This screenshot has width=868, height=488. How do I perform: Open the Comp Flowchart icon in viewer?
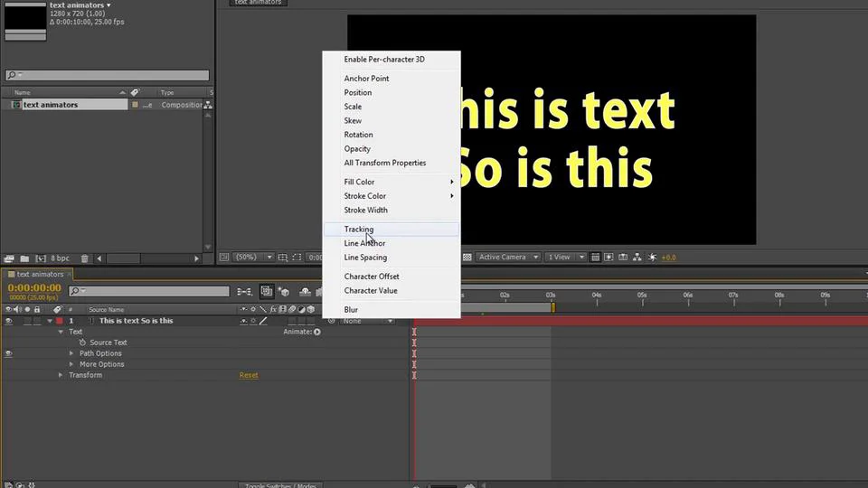(x=637, y=258)
